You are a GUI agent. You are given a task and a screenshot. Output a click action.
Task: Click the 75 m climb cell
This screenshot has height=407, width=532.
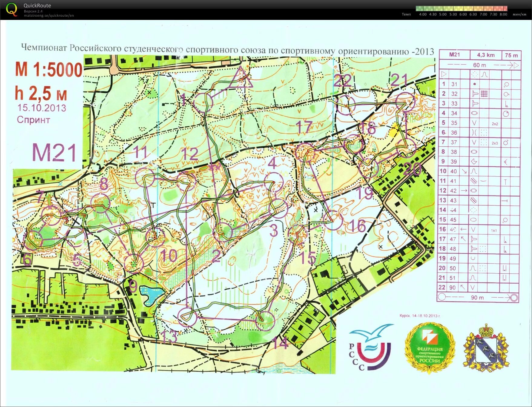tap(511, 55)
